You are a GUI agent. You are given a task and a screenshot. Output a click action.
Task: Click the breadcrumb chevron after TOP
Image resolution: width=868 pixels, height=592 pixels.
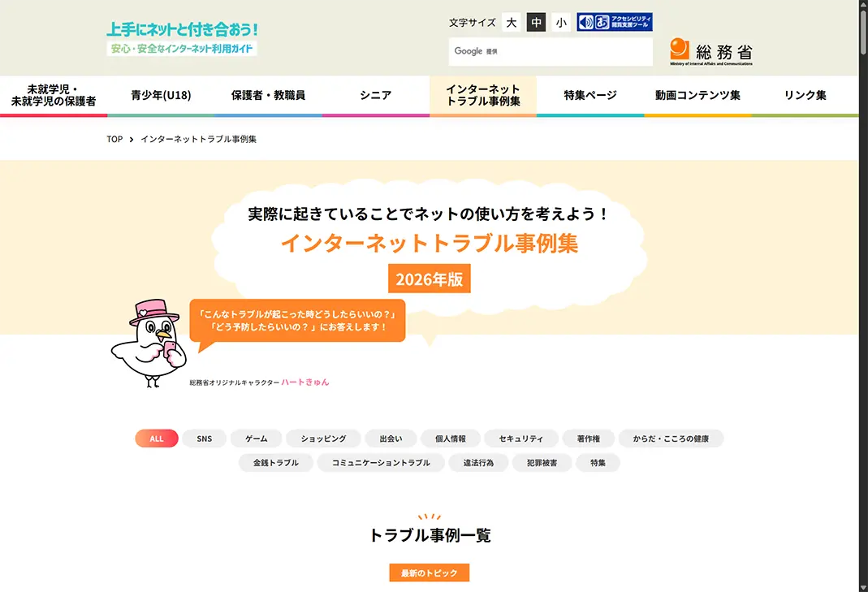(x=132, y=140)
